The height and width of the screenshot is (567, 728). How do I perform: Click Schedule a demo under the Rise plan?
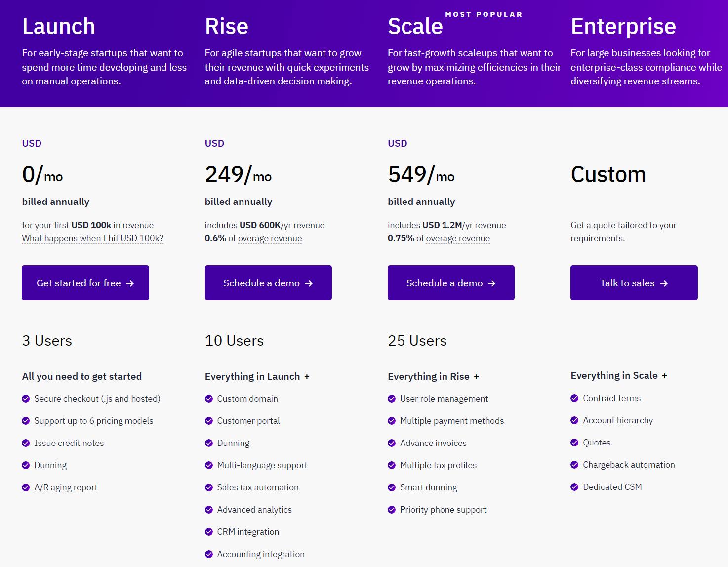click(x=268, y=283)
